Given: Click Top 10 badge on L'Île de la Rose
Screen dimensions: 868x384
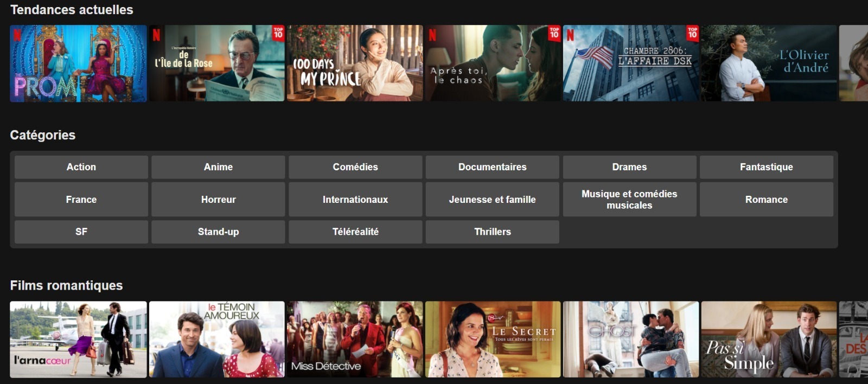Looking at the screenshot, I should point(278,33).
